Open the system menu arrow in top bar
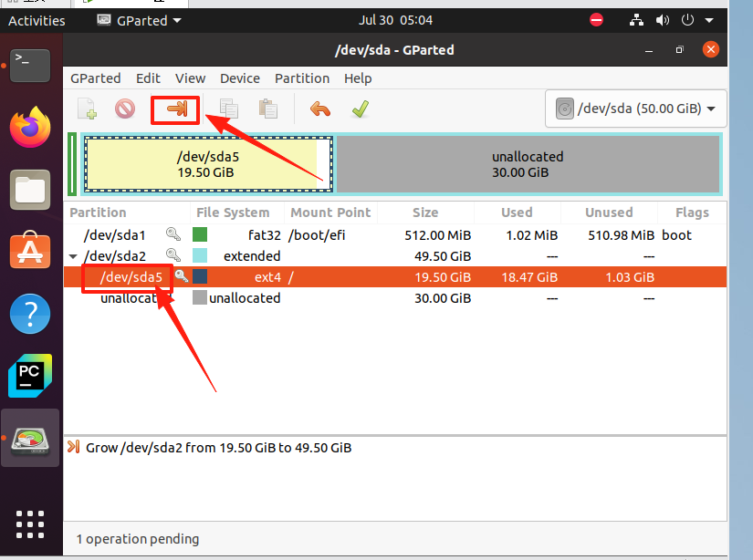Image resolution: width=753 pixels, height=560 pixels. (709, 20)
